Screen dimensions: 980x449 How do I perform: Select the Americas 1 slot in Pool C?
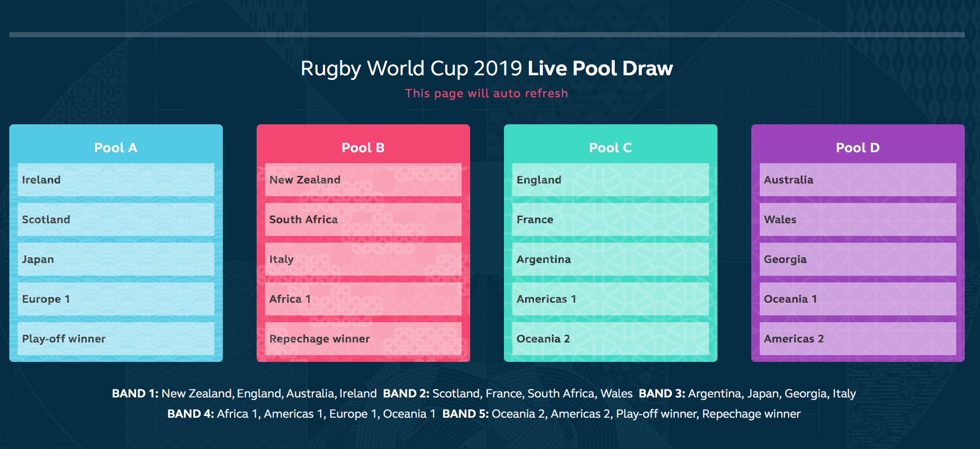[x=610, y=299]
